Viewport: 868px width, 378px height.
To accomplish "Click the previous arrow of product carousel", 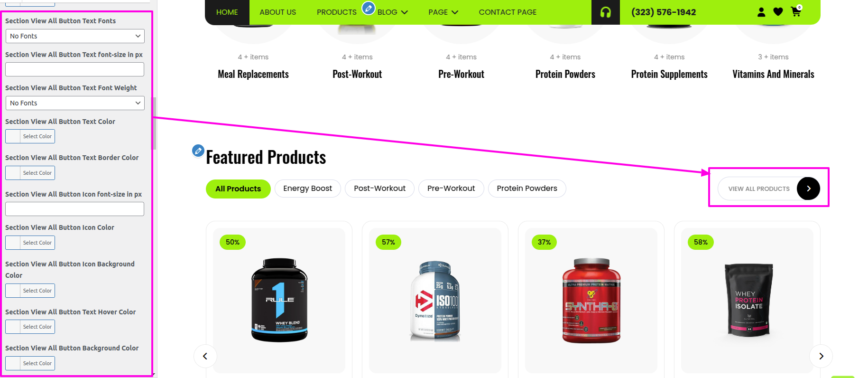I will click(x=205, y=356).
